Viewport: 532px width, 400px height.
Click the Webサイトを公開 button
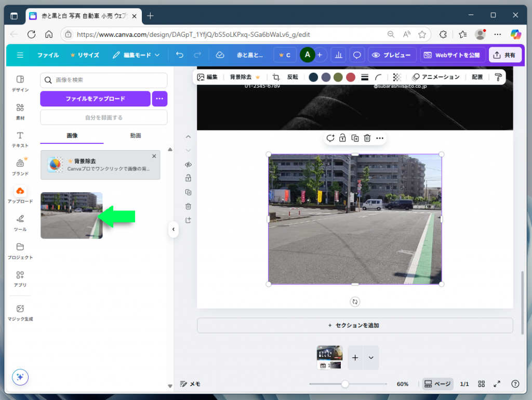454,55
